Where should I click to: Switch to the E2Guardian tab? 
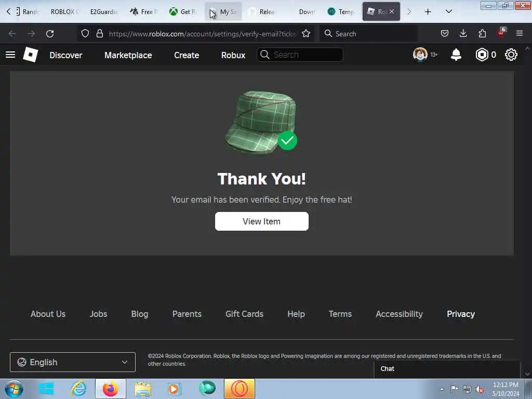103,12
